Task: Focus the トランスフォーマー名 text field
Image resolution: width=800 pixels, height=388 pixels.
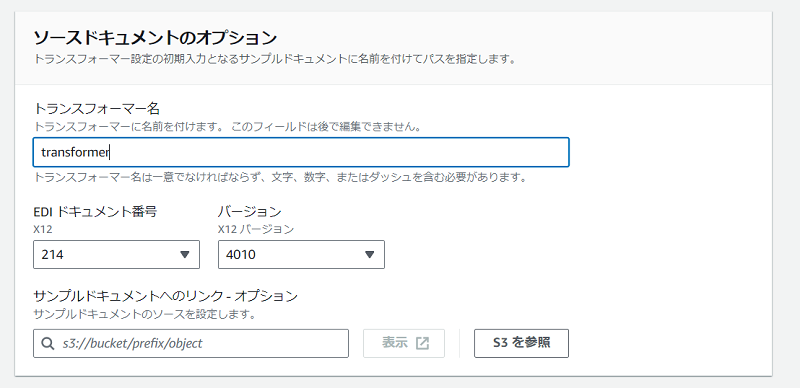Action: 301,152
